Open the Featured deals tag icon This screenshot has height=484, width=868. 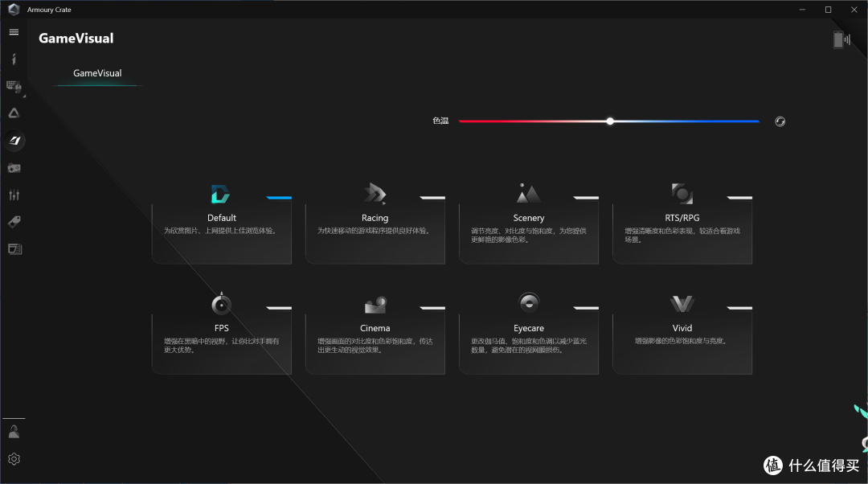click(x=14, y=222)
